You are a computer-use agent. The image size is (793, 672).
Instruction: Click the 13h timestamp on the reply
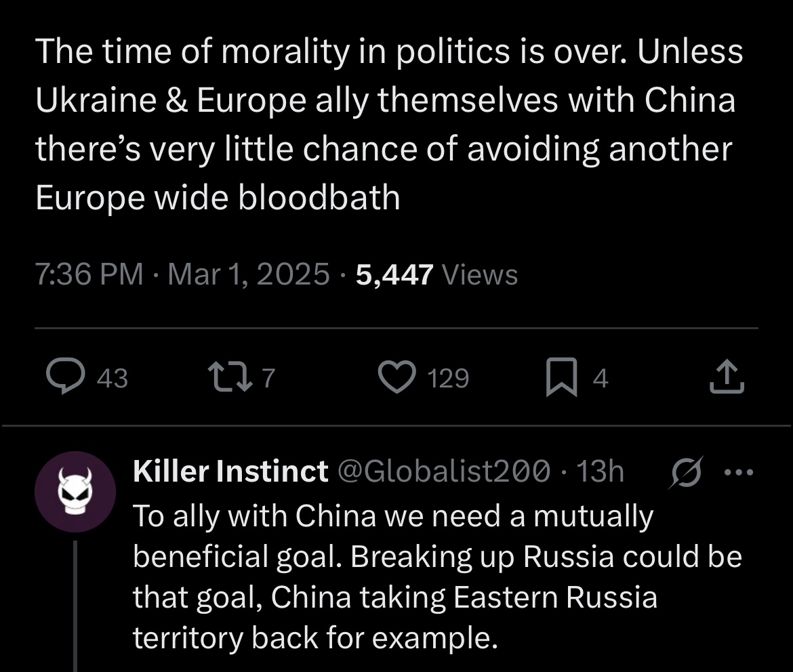[x=600, y=471]
